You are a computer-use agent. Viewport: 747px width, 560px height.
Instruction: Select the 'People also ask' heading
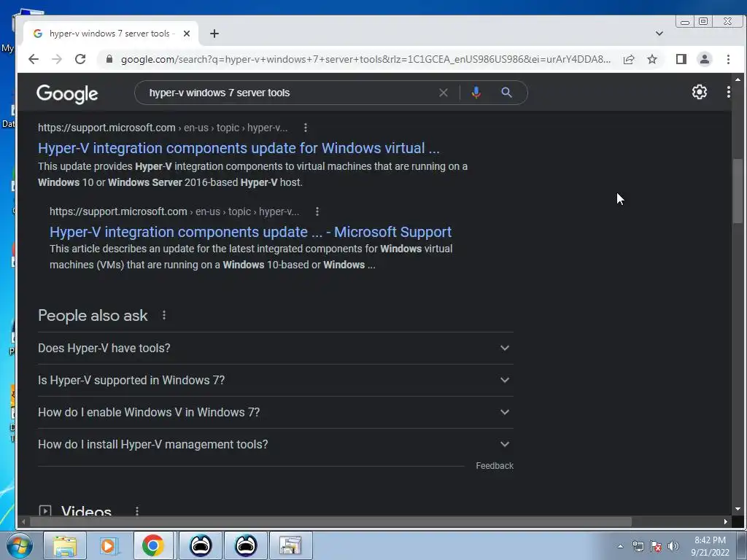tap(93, 315)
